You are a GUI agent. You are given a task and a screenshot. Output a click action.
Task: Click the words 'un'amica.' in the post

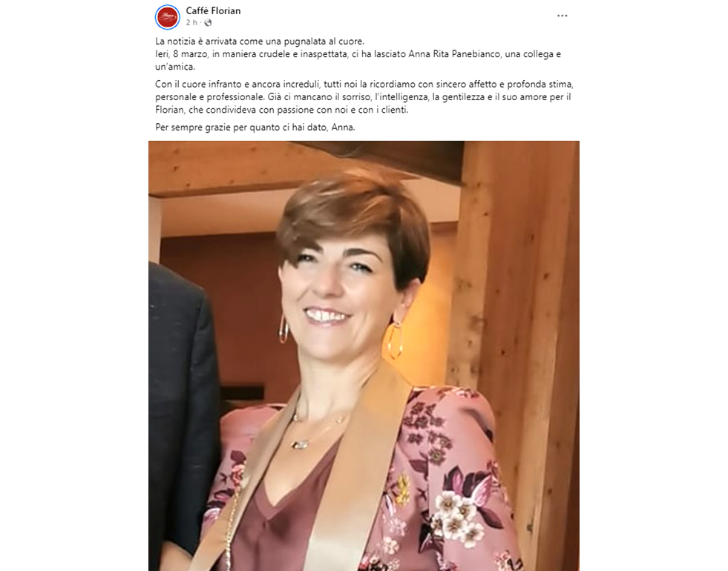175,67
